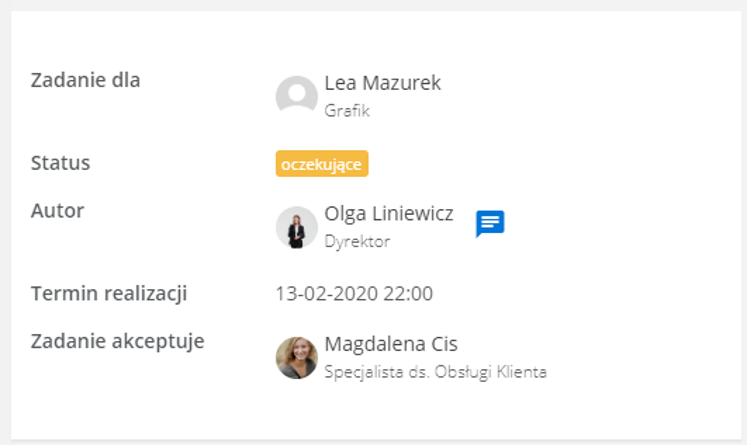Select the deadline date 13-02-2020 22:00

(x=354, y=293)
